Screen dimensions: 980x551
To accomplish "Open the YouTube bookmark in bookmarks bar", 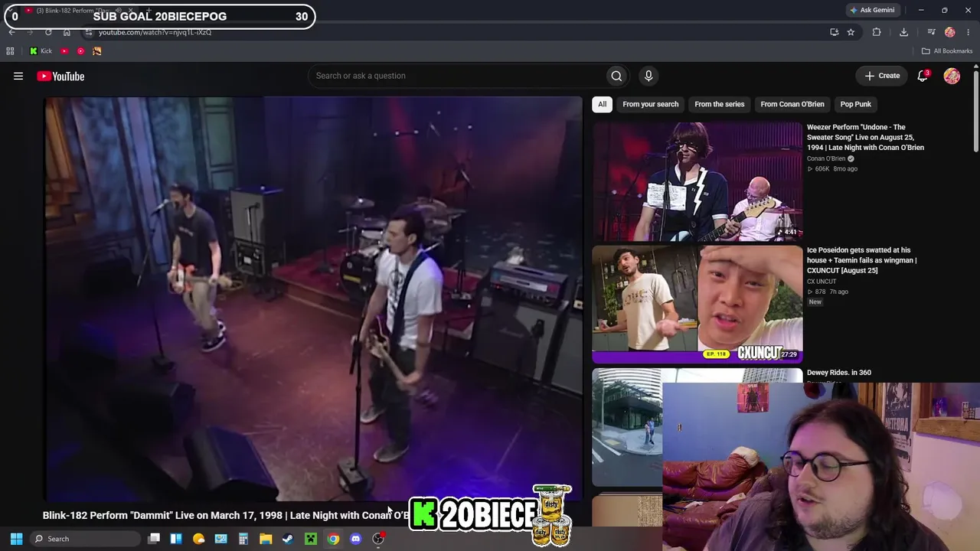I will tap(64, 51).
